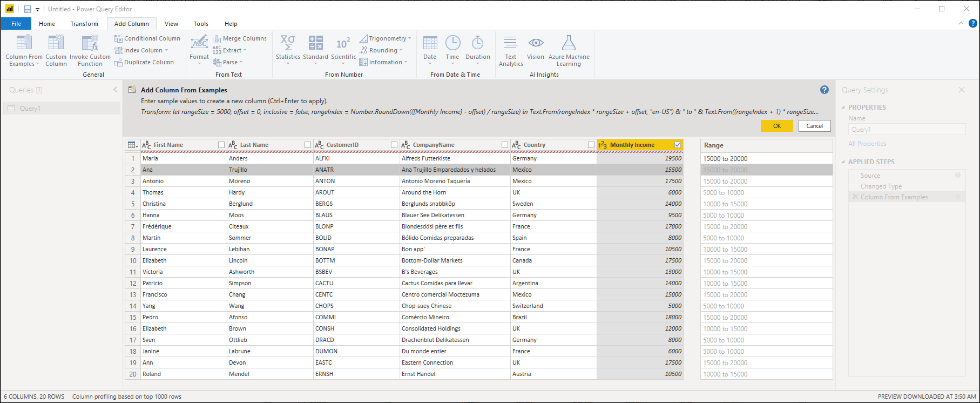Click Merge Columns button
980x403 pixels.
point(240,38)
